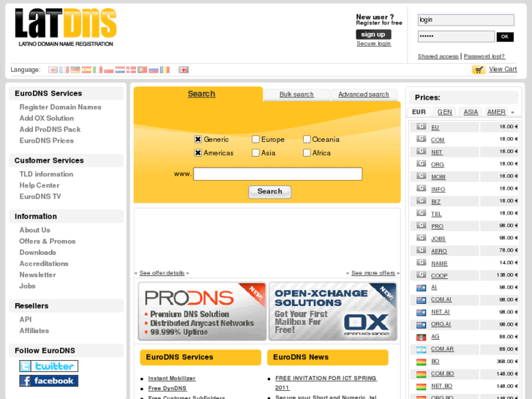The height and width of the screenshot is (399, 532).
Task: Open the ProDNS promo banner
Action: tap(202, 311)
